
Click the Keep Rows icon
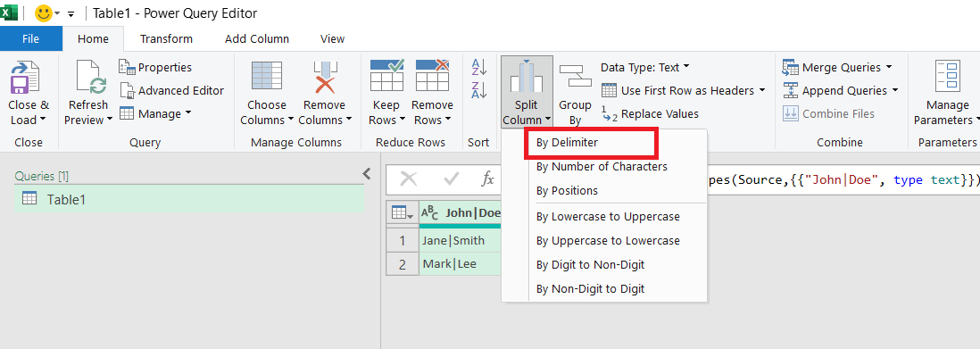386,76
